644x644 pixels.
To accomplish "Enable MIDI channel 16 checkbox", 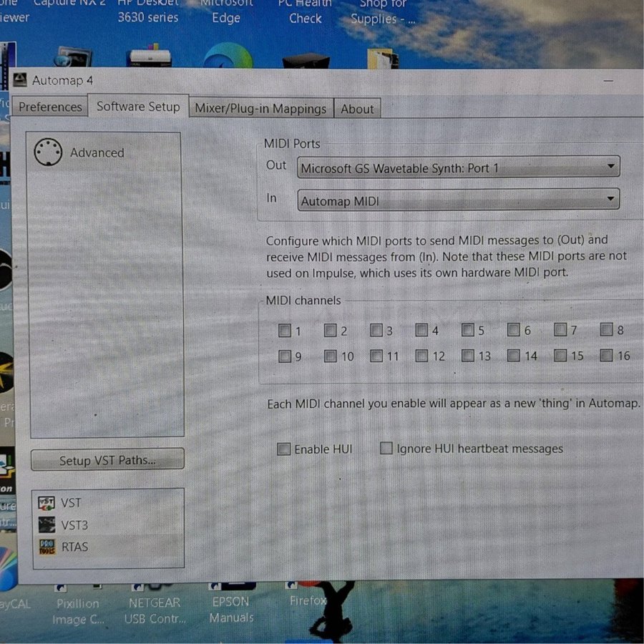I will 606,356.
